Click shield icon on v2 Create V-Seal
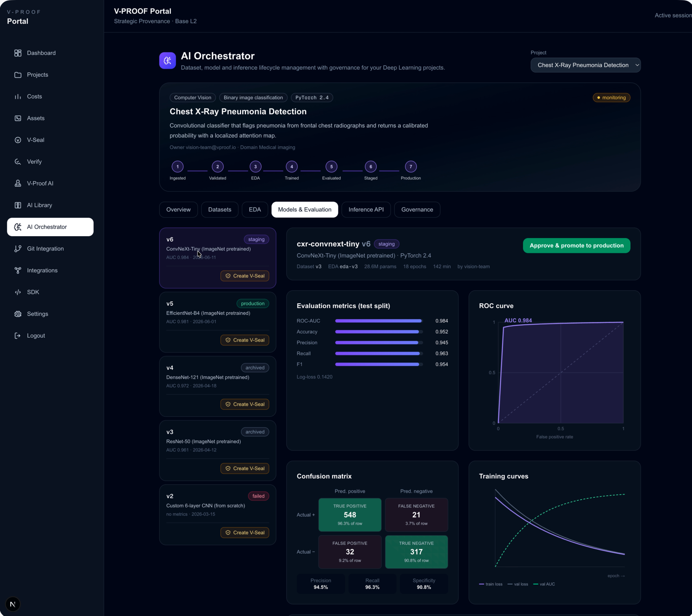This screenshot has height=616, width=692. (x=228, y=532)
